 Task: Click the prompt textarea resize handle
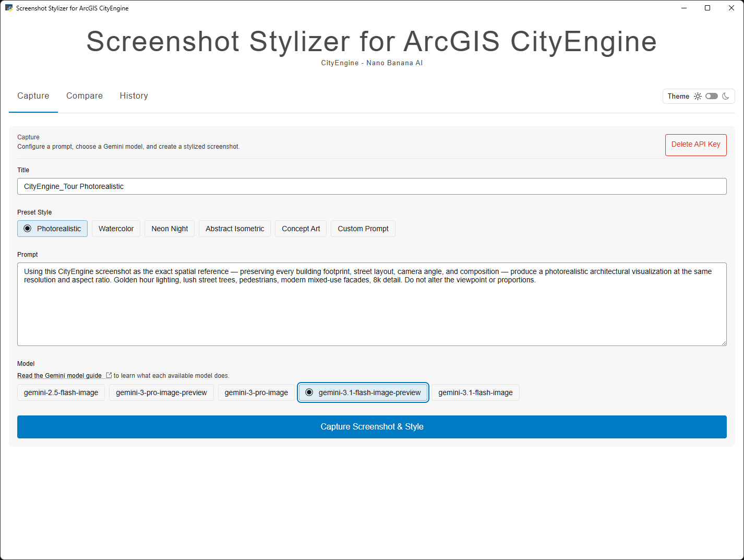(x=724, y=343)
